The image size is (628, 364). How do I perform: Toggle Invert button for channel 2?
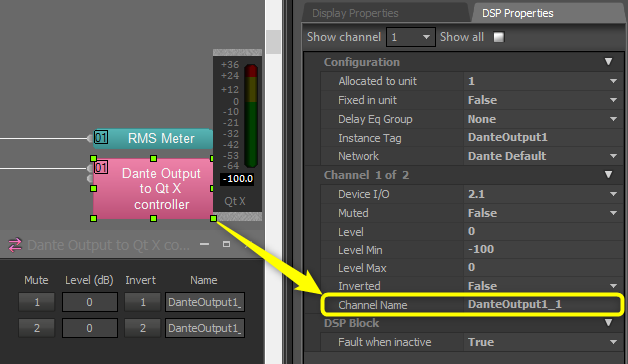point(143,328)
